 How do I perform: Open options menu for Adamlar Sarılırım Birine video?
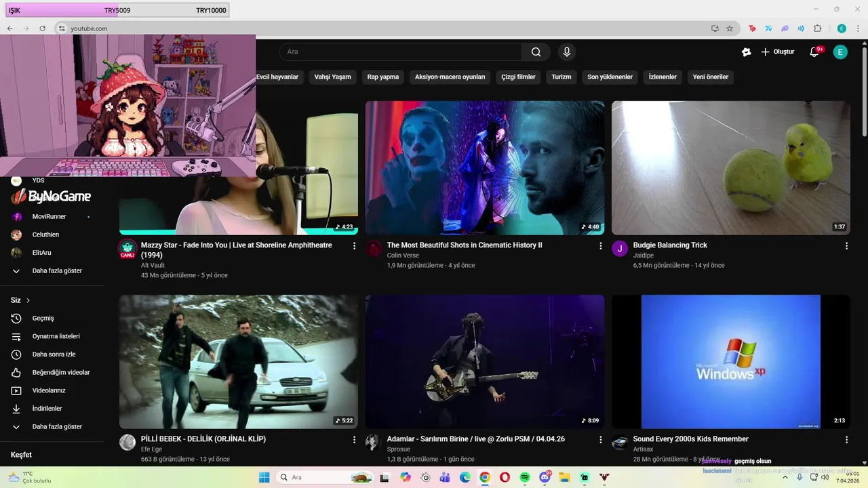[600, 440]
